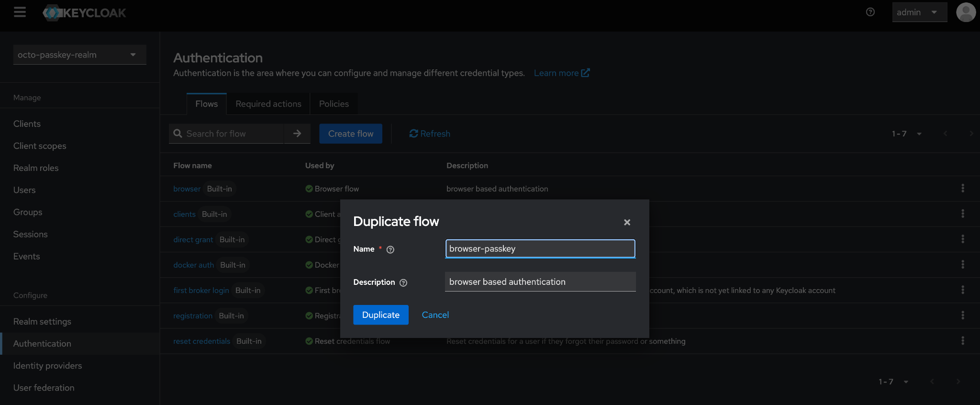Expand the octo-passkey-realm realm selector
Screen dimensions: 980x405
(x=79, y=55)
